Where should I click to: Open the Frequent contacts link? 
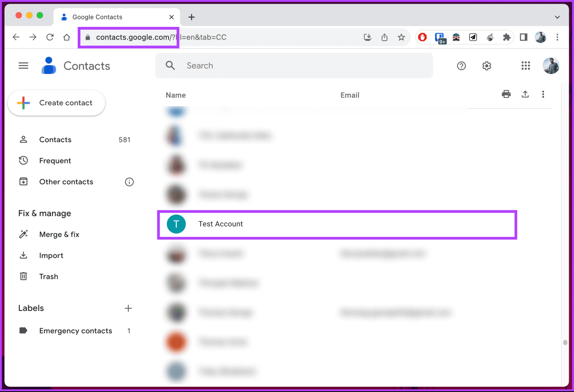tap(55, 161)
